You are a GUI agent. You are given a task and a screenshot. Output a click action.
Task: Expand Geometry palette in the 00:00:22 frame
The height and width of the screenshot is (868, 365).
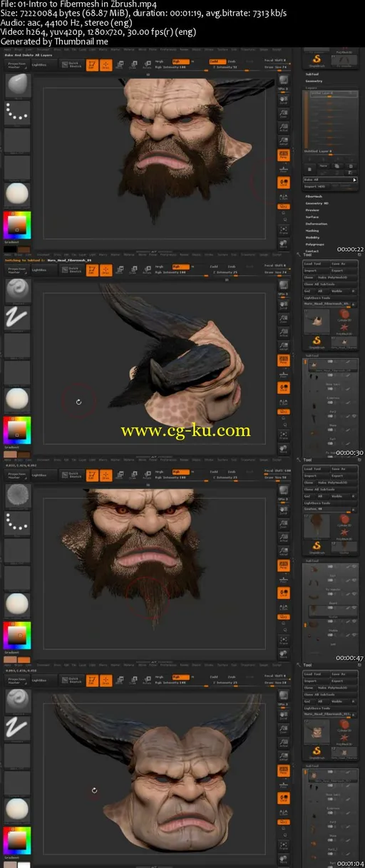tap(314, 81)
